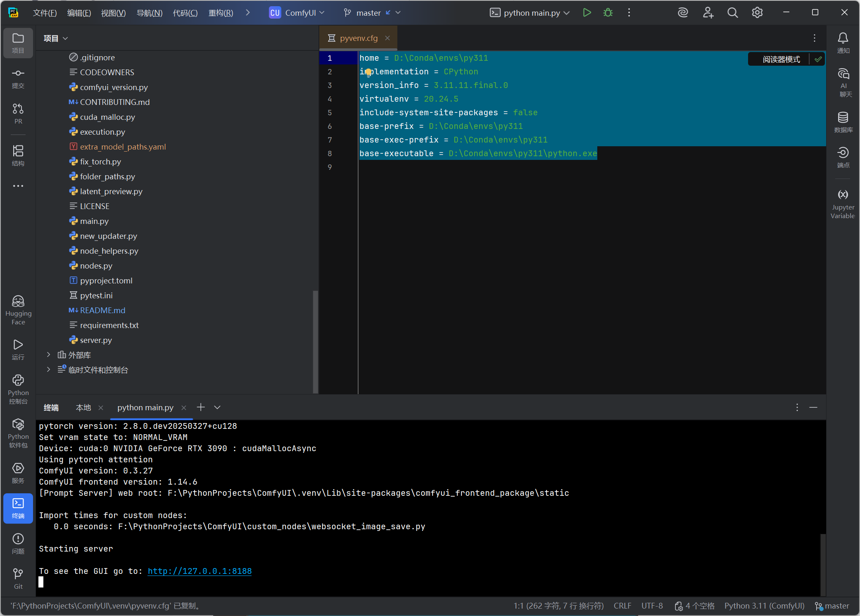Open Search Everywhere magnifier
This screenshot has height=616, width=860.
[732, 13]
